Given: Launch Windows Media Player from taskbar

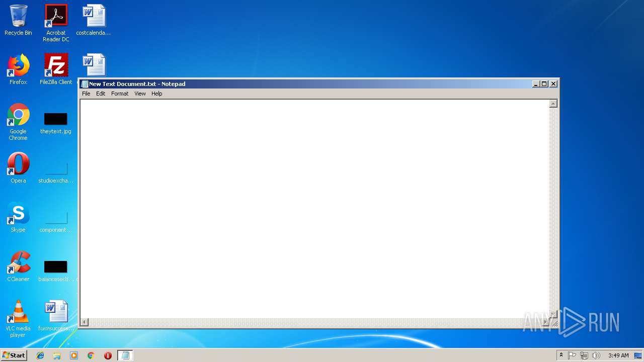Looking at the screenshot, I should point(74,355).
